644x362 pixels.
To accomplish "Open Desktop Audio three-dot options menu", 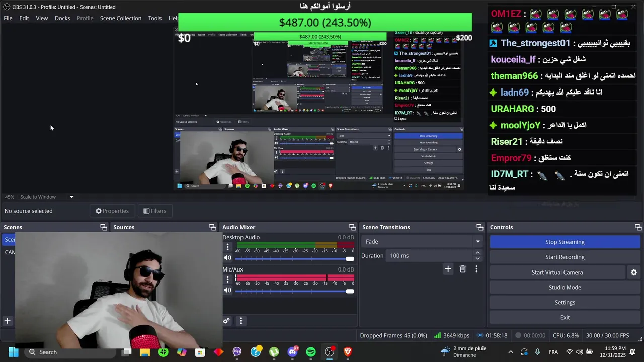I will (x=227, y=247).
